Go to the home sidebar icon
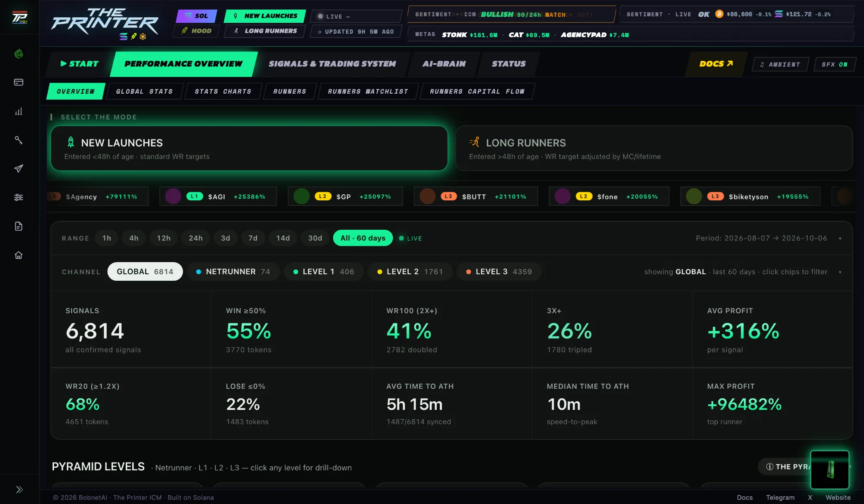This screenshot has width=864, height=504. coord(19,255)
